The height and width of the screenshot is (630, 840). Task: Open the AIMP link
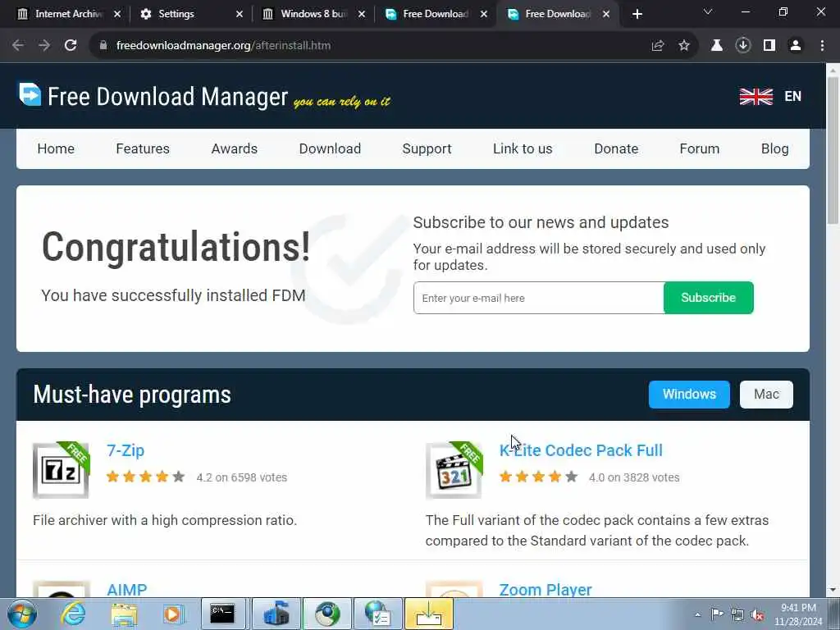[x=127, y=590]
